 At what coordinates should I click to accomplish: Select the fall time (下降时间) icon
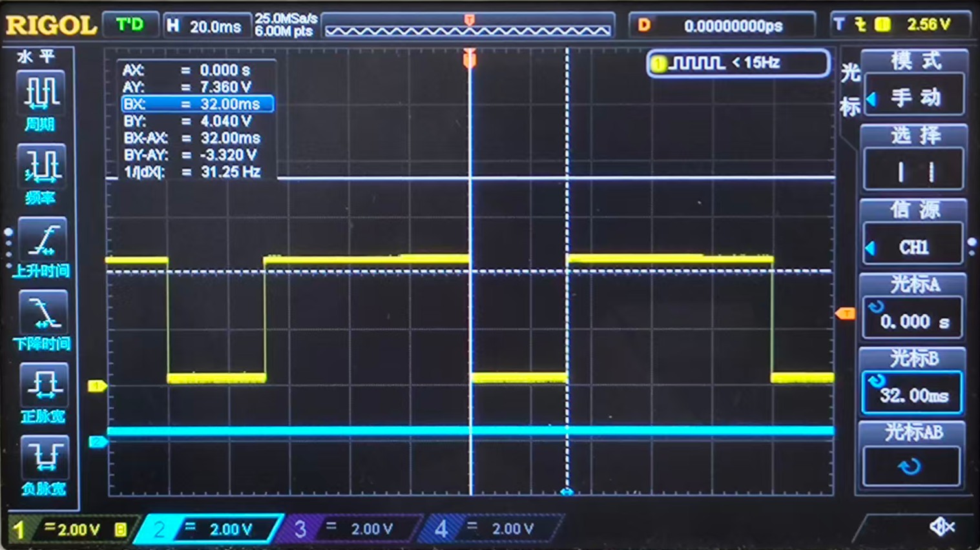[x=41, y=320]
